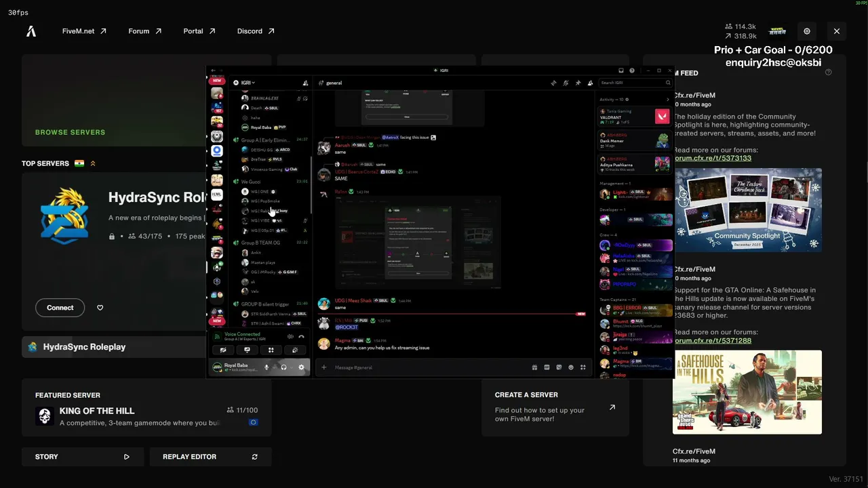
Task: Open Replay Editor
Action: pos(210,457)
